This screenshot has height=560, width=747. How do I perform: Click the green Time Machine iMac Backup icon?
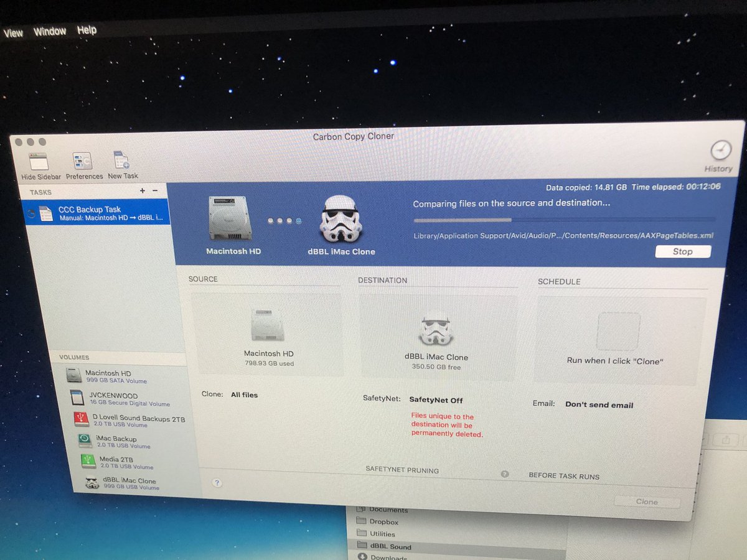[85, 441]
